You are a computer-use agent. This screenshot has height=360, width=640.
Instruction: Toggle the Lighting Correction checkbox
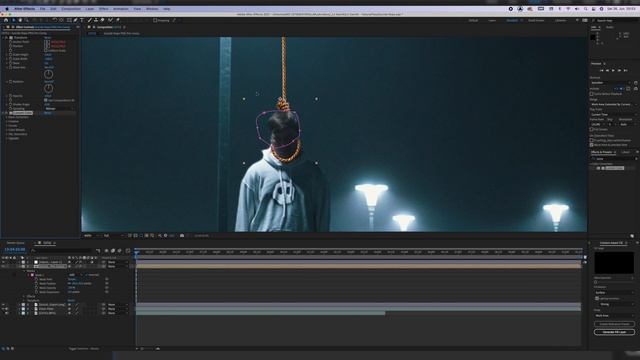point(597,298)
